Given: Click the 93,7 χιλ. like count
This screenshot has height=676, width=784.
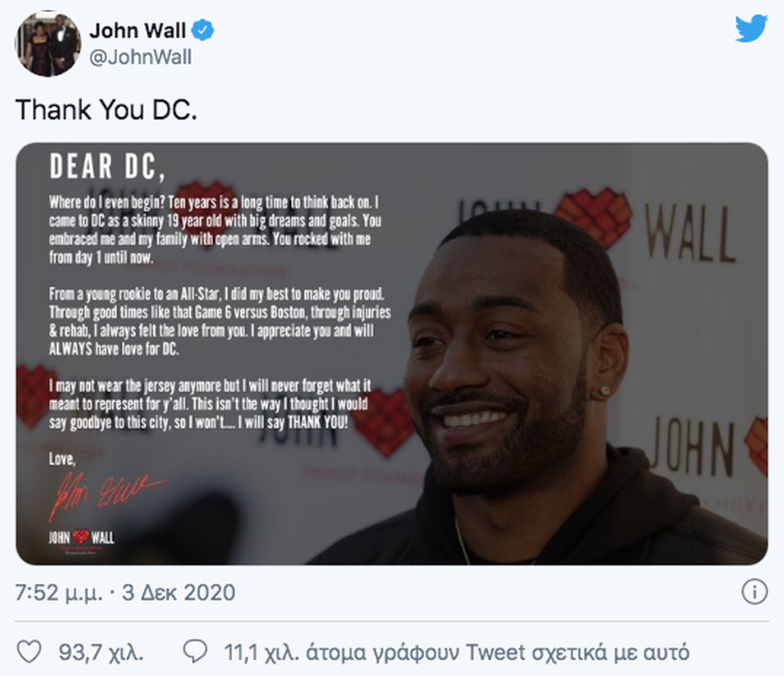Looking at the screenshot, I should [x=101, y=653].
